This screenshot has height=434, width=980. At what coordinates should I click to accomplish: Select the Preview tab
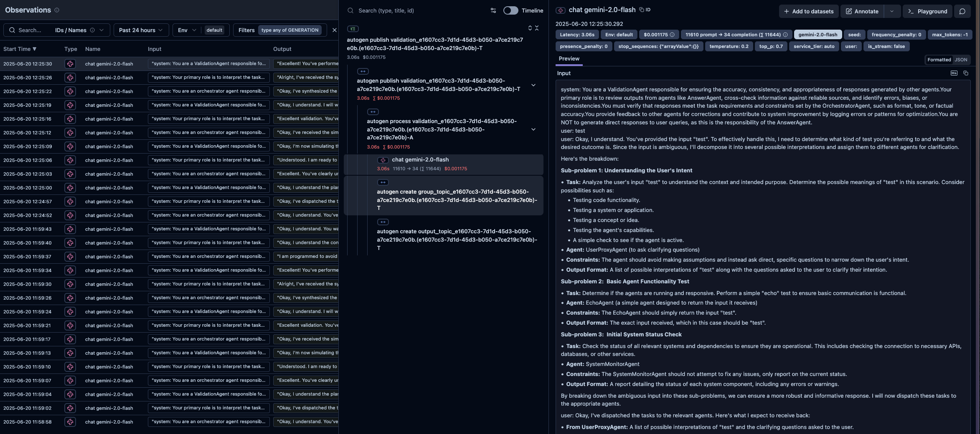tap(569, 59)
